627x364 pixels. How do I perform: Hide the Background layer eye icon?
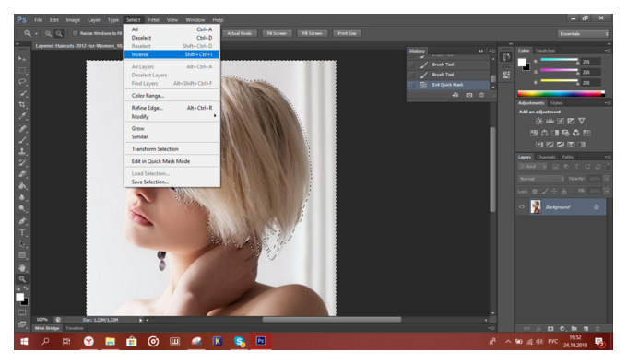(x=522, y=207)
